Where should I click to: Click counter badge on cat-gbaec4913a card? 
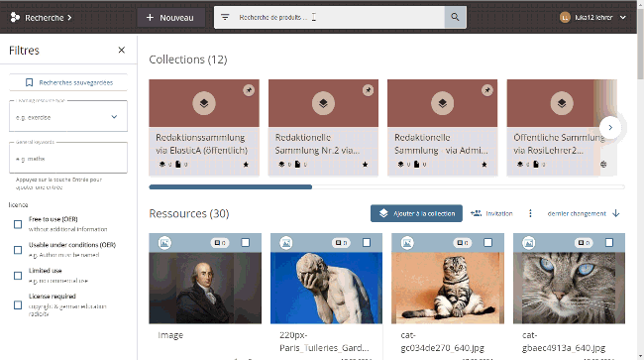[584, 243]
